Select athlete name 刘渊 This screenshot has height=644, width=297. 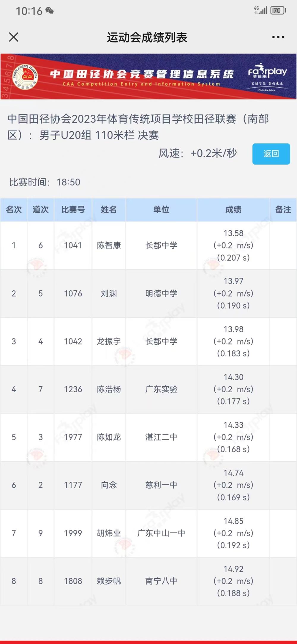coord(109,294)
